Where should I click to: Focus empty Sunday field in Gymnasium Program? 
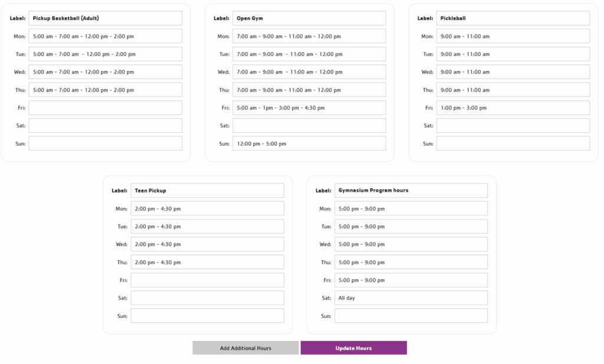click(x=411, y=316)
